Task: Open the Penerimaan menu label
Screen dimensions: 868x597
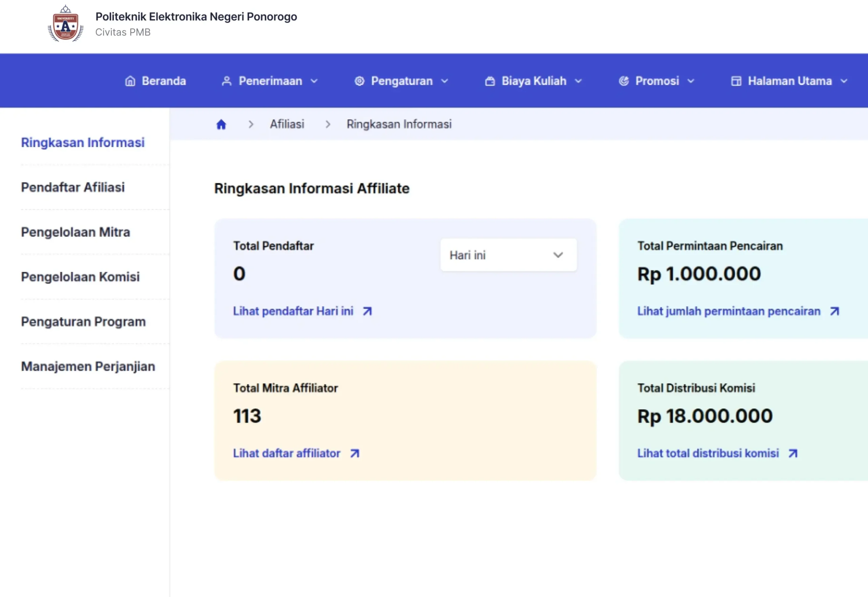Action: pyautogui.click(x=270, y=81)
